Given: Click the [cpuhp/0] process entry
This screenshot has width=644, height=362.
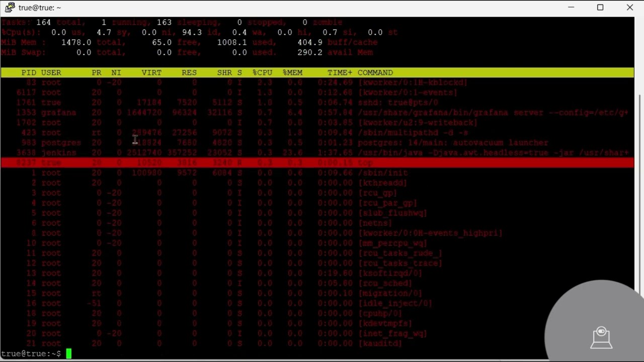Looking at the screenshot, I should coord(380,314).
